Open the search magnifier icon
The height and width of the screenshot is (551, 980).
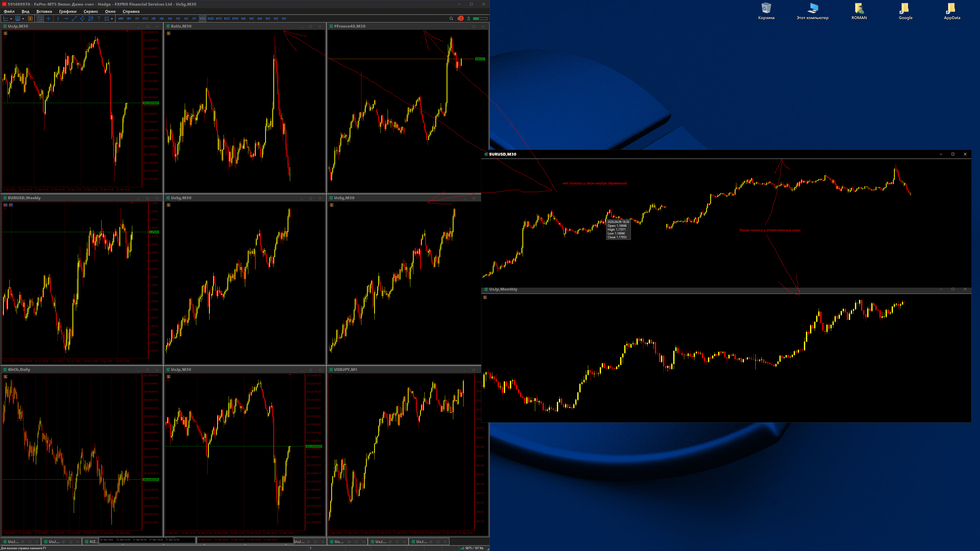point(451,18)
